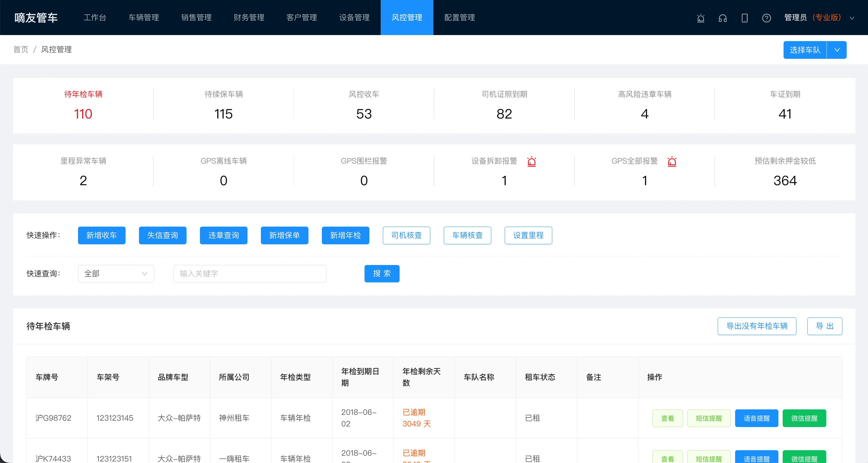Select the GPS离线车辆 statistic card
The image size is (868, 463).
223,172
